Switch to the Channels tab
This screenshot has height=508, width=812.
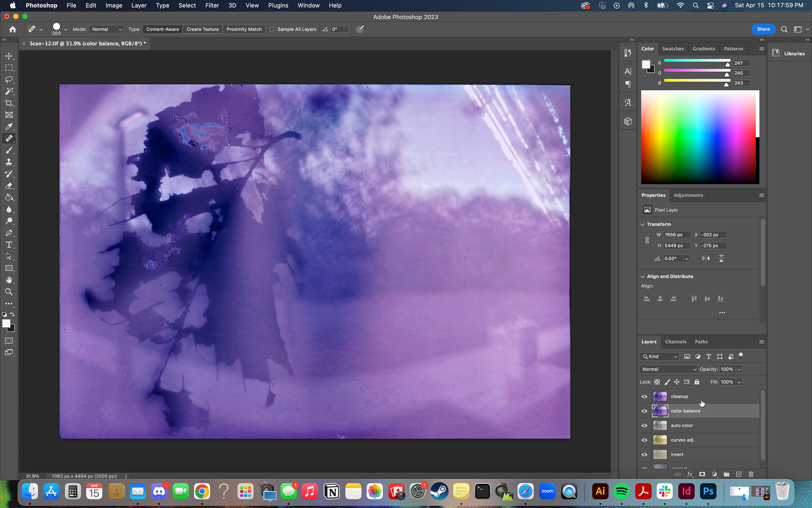click(x=675, y=342)
